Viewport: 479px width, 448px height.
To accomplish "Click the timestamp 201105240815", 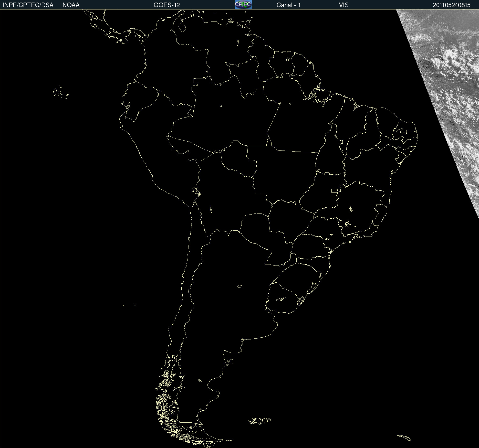I will click(452, 5).
